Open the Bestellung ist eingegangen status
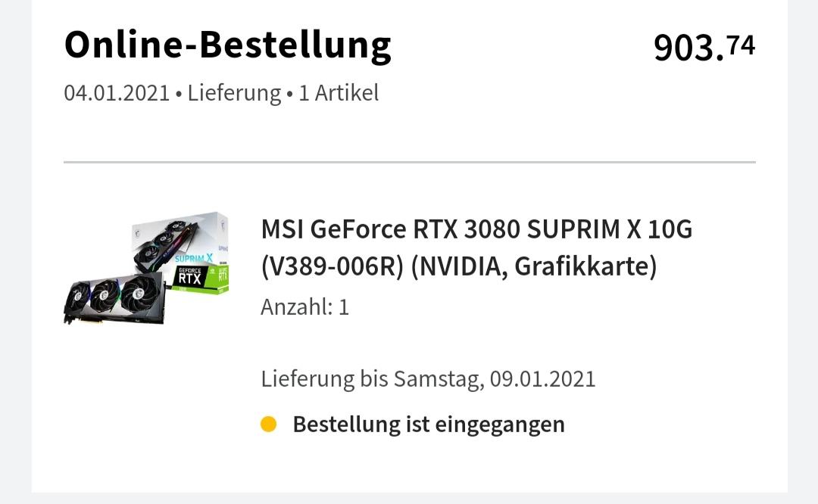The image size is (818, 504). [429, 425]
